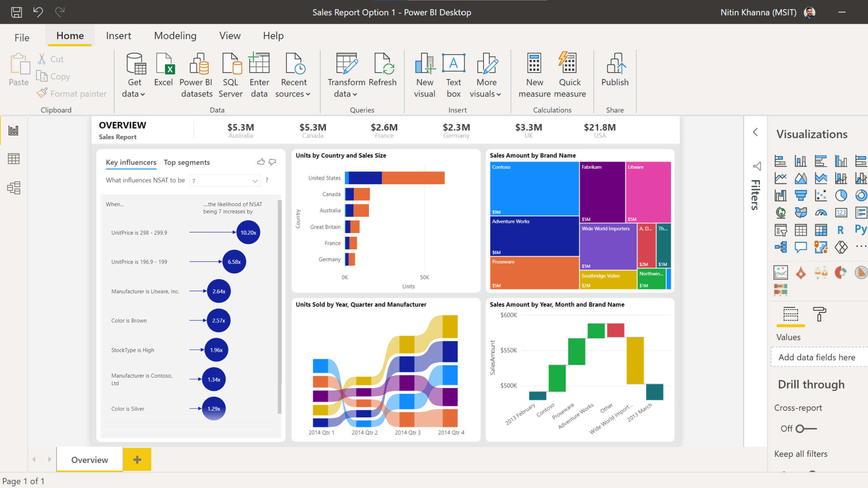868x488 pixels.
Task: Switch to Top segments tab
Action: coord(186,161)
